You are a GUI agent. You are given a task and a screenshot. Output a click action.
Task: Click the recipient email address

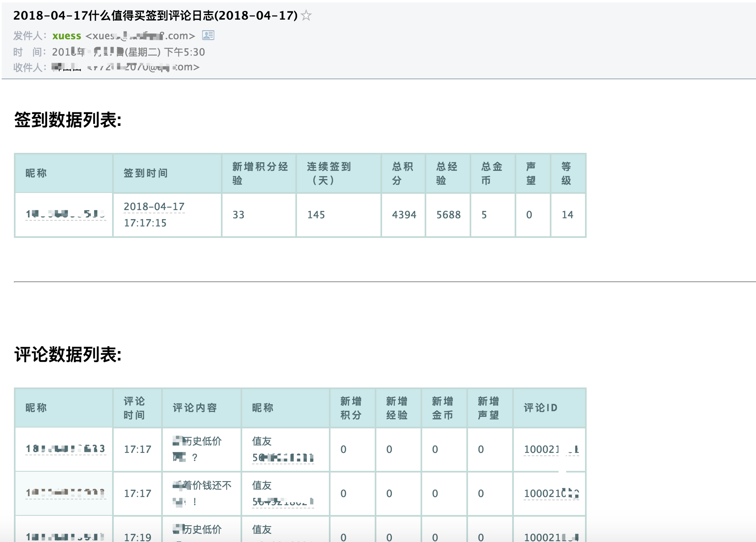(144, 67)
